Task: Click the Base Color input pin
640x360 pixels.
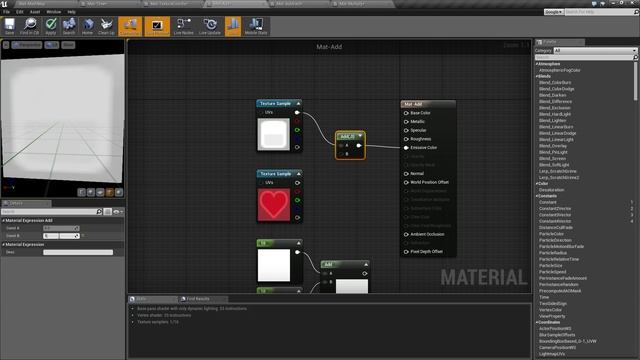Action: [406, 113]
